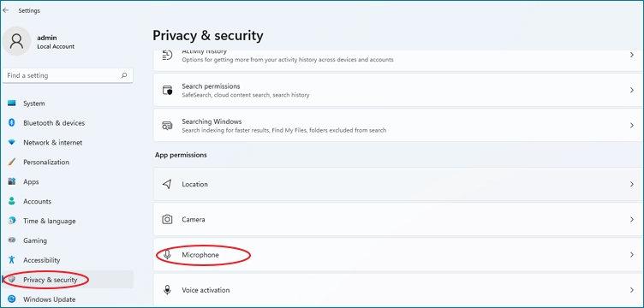
Task: Open the Voice activation entry
Action: 397,290
